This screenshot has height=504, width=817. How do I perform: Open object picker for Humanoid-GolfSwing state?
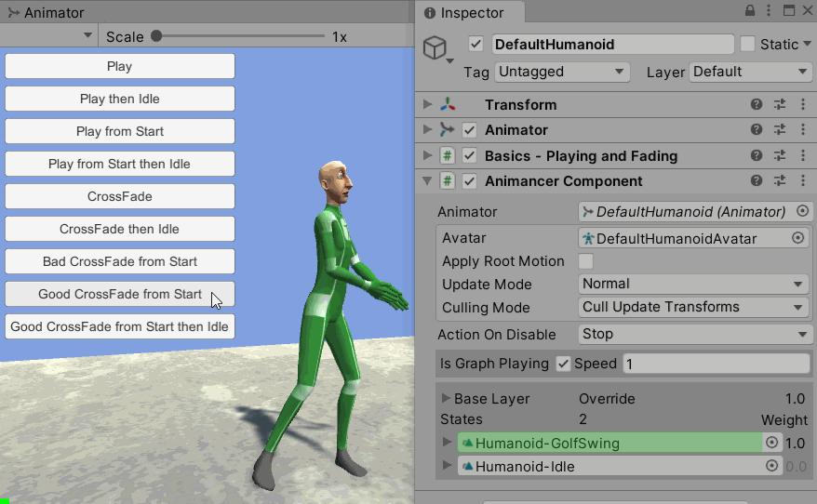click(x=771, y=443)
